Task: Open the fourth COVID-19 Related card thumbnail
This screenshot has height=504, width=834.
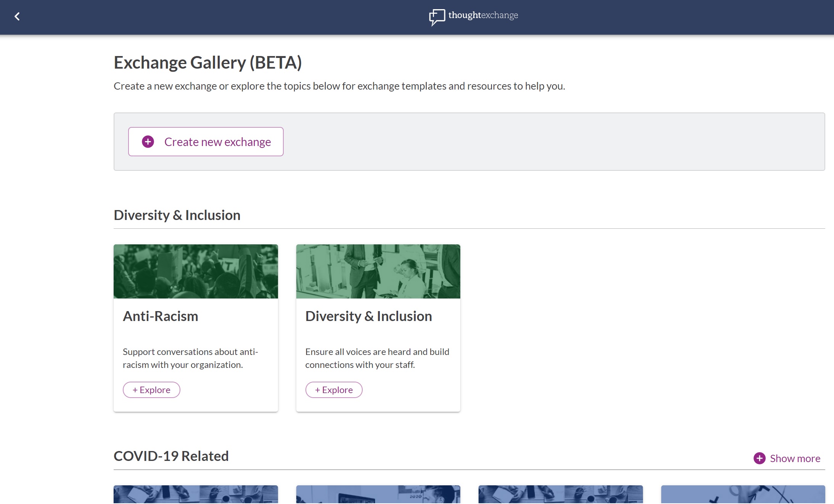Action: click(x=743, y=494)
